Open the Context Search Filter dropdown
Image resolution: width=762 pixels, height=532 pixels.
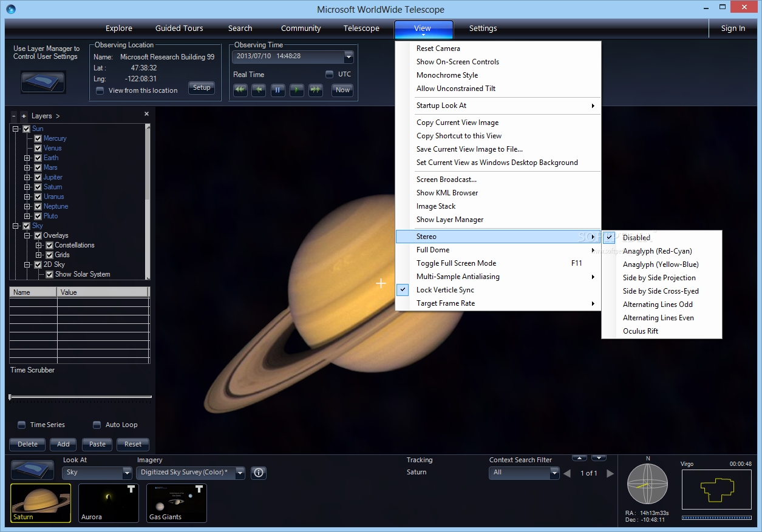click(554, 473)
